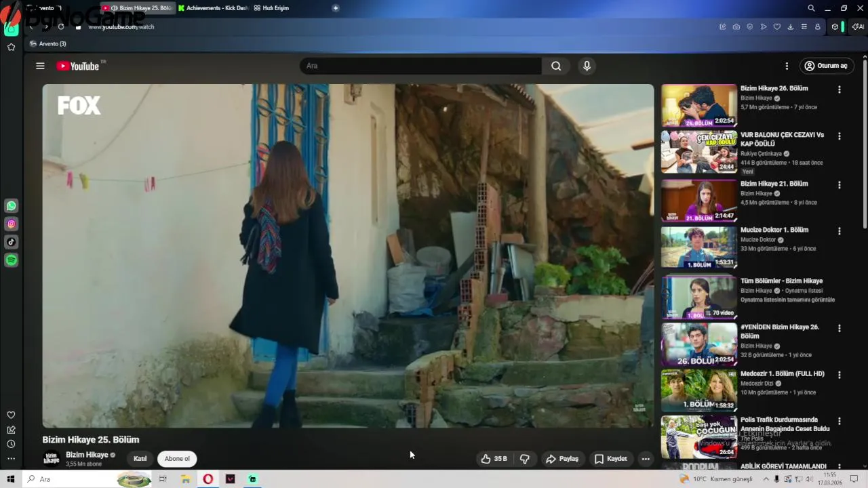Click the YouTube search magnifier button
The image size is (868, 488).
556,66
